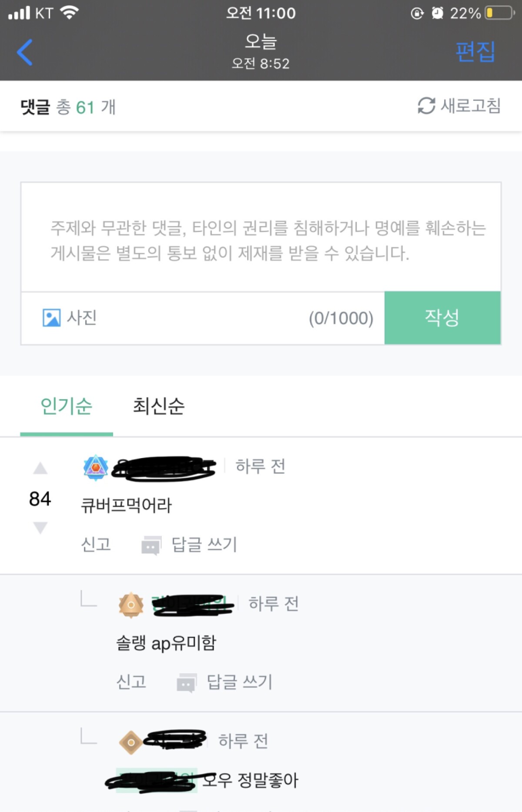Tap the 사진 photo attachment icon
The height and width of the screenshot is (812, 522).
pyautogui.click(x=51, y=318)
